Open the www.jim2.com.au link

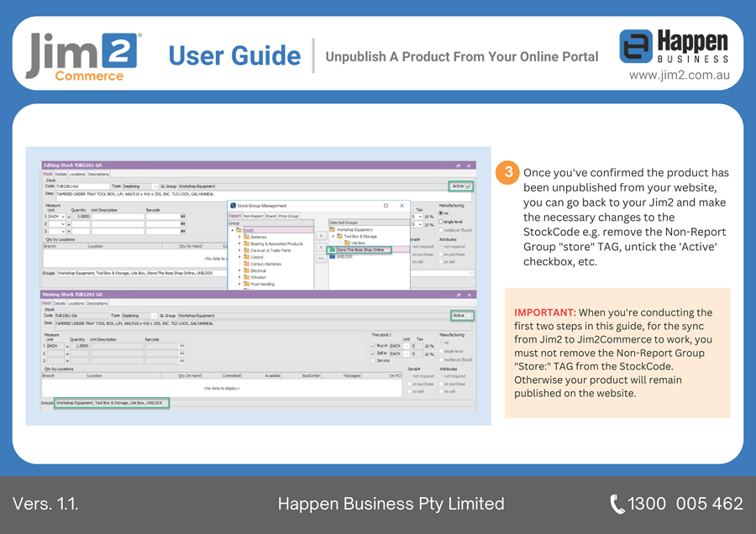pyautogui.click(x=679, y=76)
